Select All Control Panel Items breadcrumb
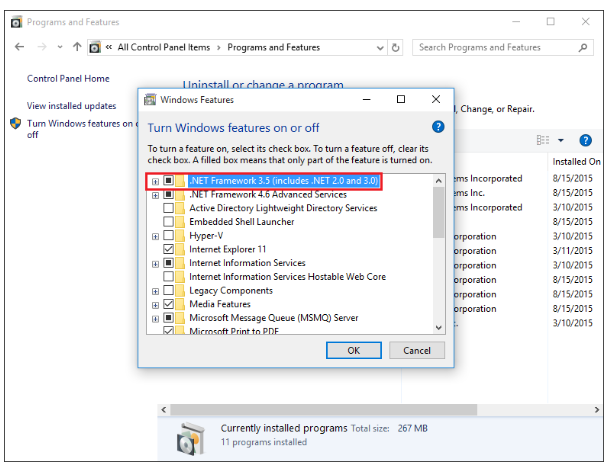 point(164,48)
